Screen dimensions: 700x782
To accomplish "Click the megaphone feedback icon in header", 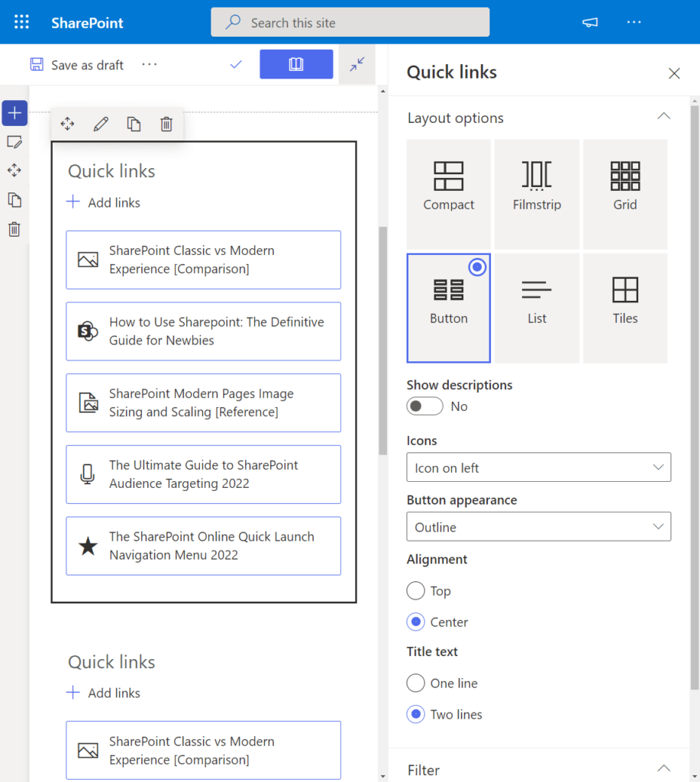I will [x=590, y=22].
